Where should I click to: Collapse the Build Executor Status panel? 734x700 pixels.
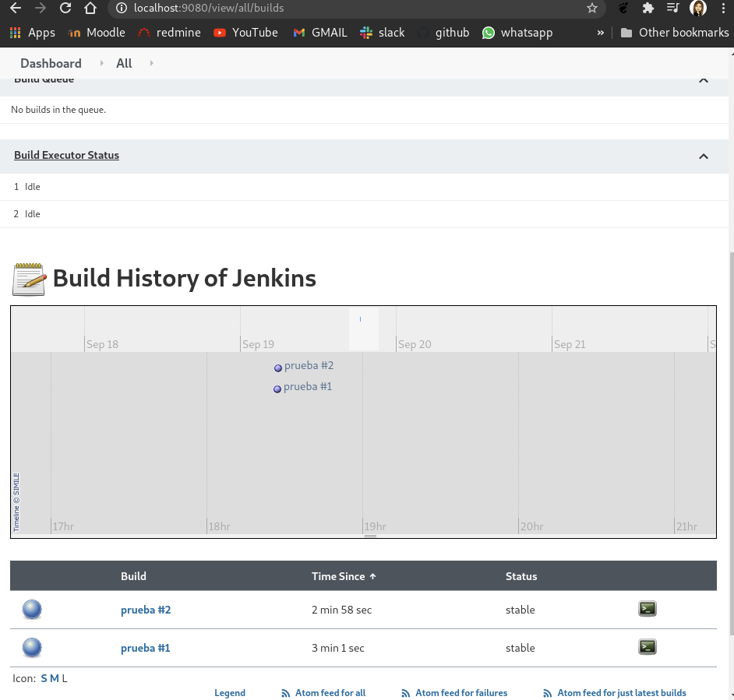[x=703, y=156]
